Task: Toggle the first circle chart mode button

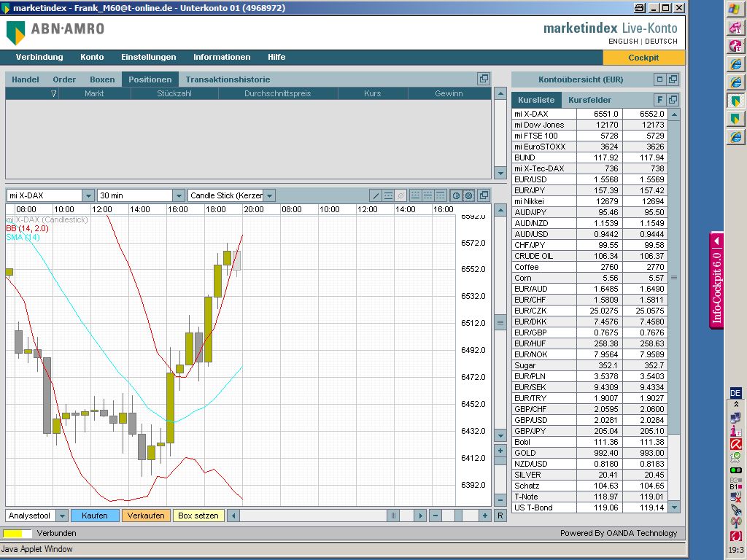Action: click(456, 195)
